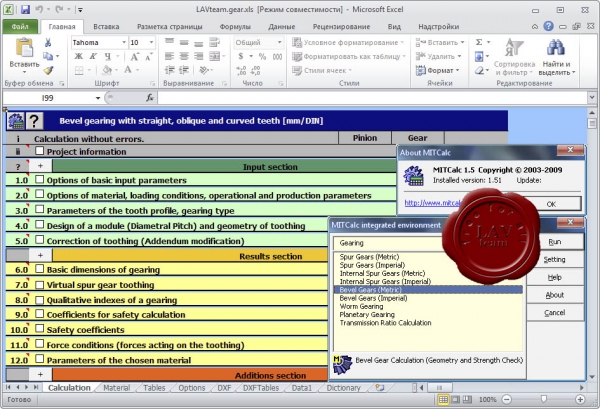Click the Increase decimal icon
The image size is (600, 409).
click(x=241, y=70)
